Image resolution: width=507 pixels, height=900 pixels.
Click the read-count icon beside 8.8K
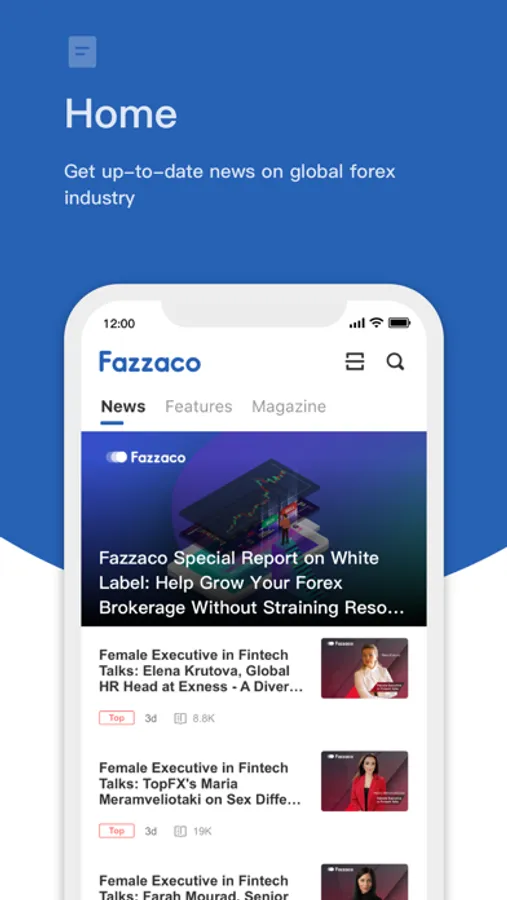coord(180,718)
